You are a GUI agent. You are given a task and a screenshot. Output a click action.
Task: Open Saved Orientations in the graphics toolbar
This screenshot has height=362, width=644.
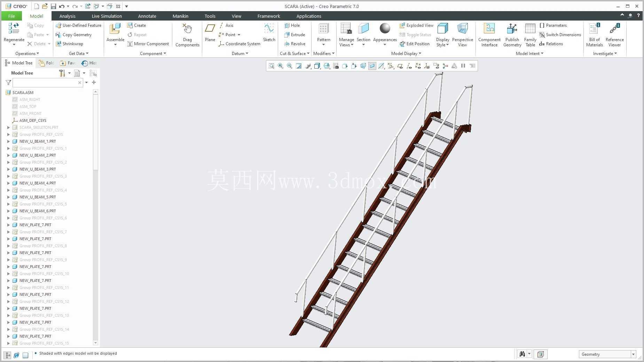(x=327, y=66)
